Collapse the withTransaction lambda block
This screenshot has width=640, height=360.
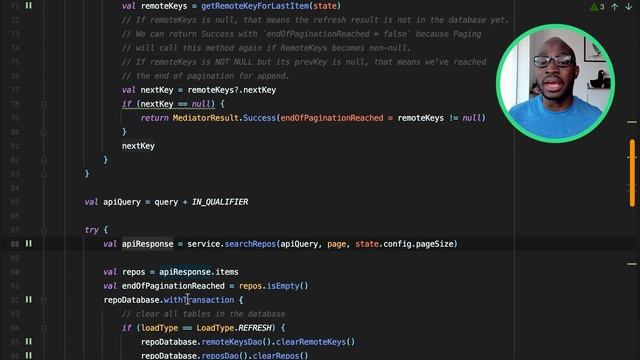44,300
